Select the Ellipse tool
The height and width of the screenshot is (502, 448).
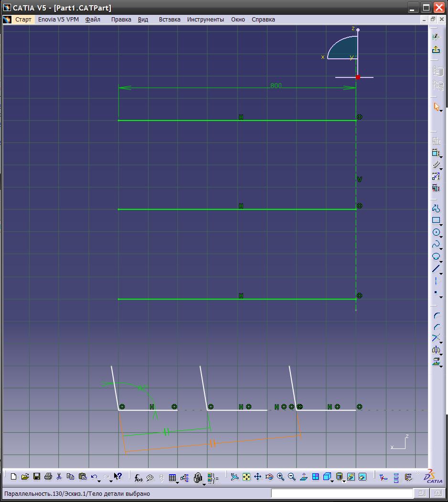pyautogui.click(x=436, y=256)
